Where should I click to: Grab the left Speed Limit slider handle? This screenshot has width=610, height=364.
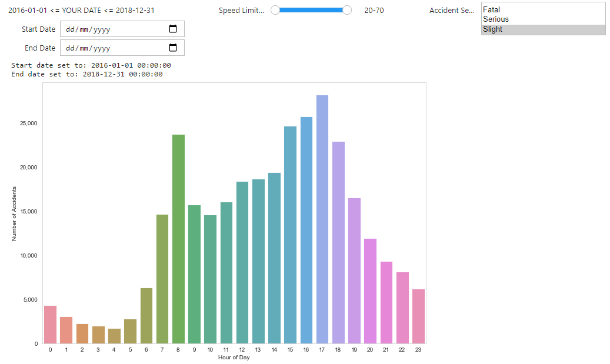pos(275,10)
